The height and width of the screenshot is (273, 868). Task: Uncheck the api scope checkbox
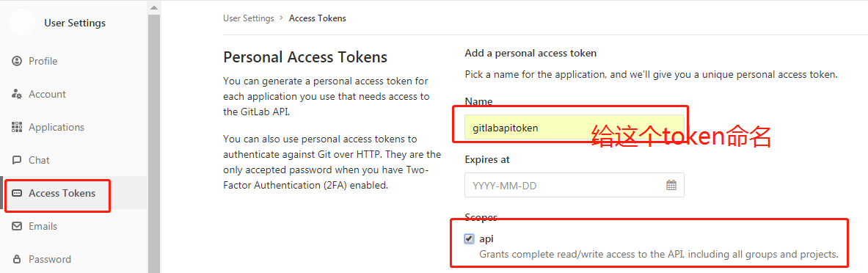(470, 239)
